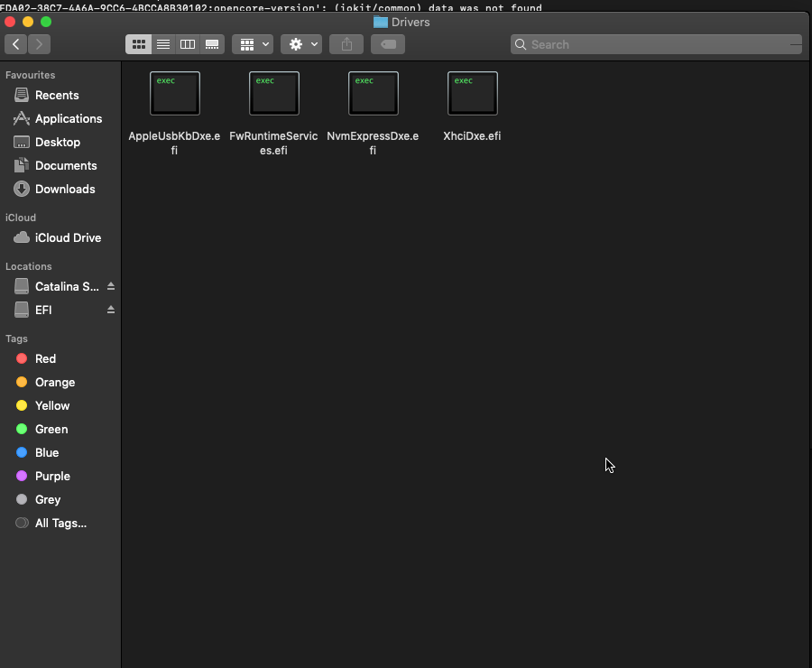Screen dimensions: 812x668
Task: Click the Share toolbar button
Action: 346,44
